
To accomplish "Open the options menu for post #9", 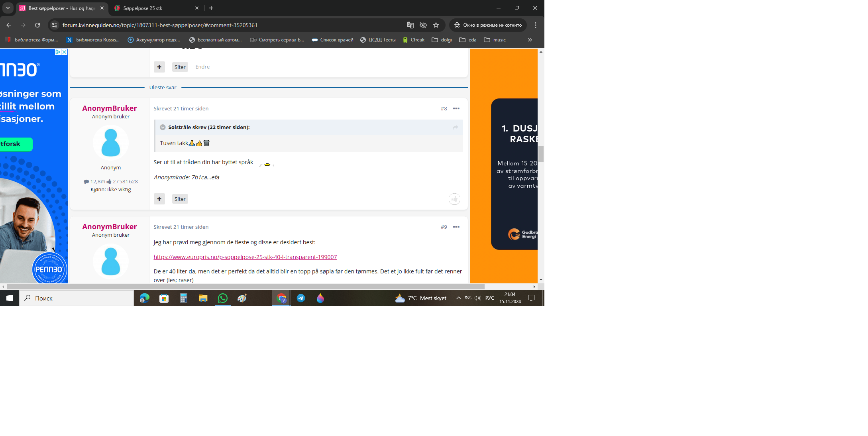I will [x=456, y=227].
